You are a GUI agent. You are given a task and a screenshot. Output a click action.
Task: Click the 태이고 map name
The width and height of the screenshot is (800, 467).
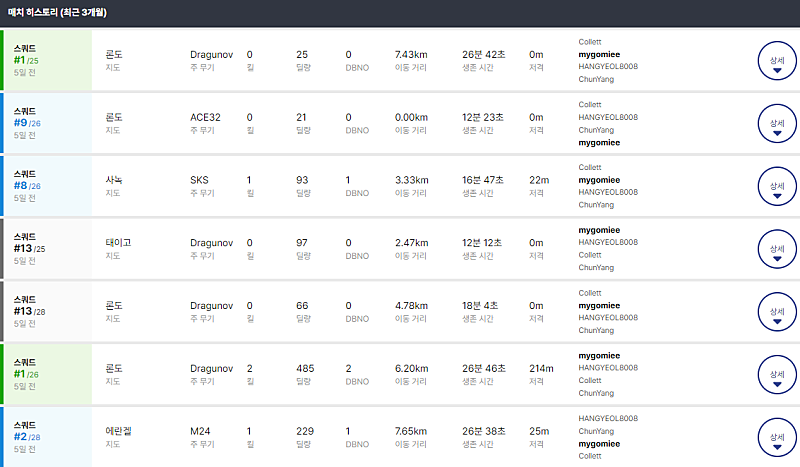coord(118,242)
